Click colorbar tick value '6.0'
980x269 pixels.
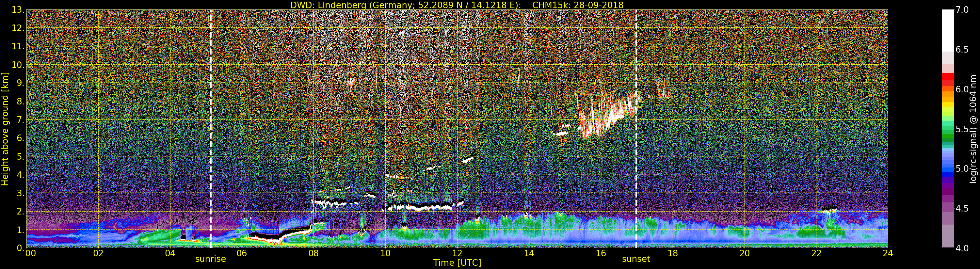[962, 89]
